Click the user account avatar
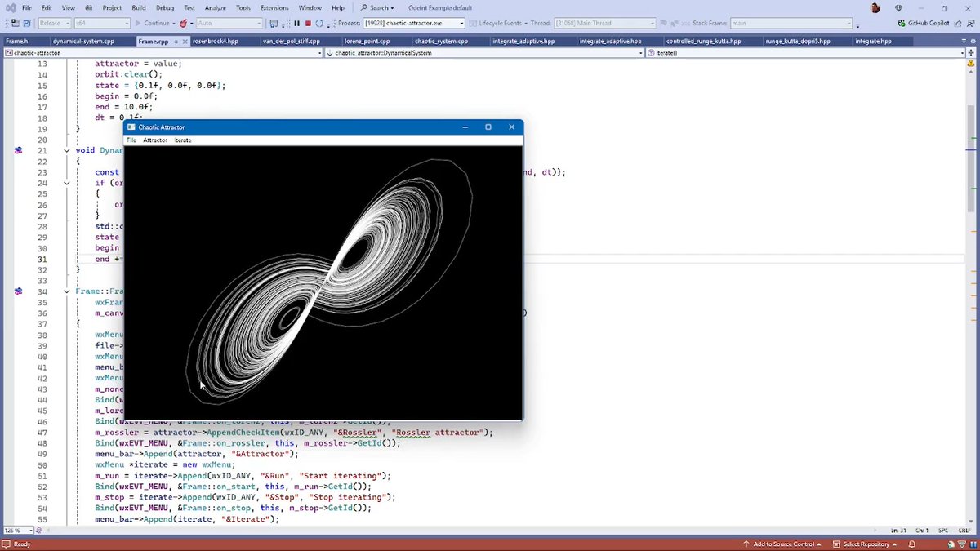The image size is (980, 551). point(876,8)
